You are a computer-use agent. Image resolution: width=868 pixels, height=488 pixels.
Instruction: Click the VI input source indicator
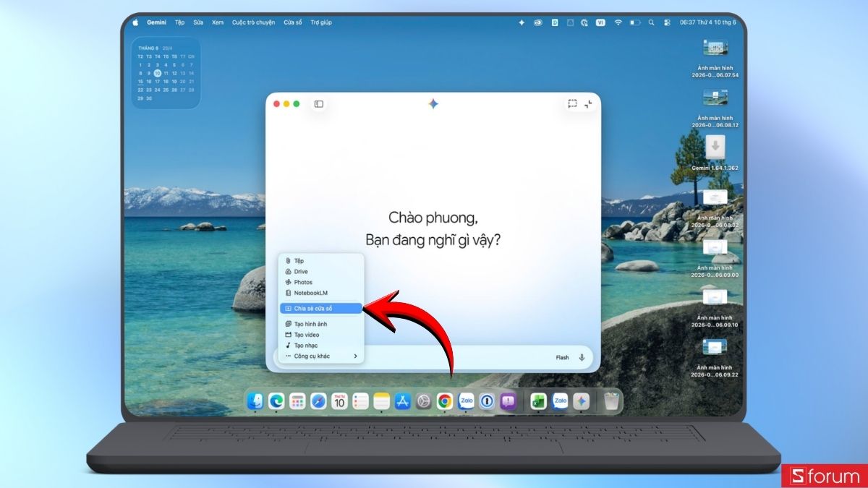click(600, 22)
